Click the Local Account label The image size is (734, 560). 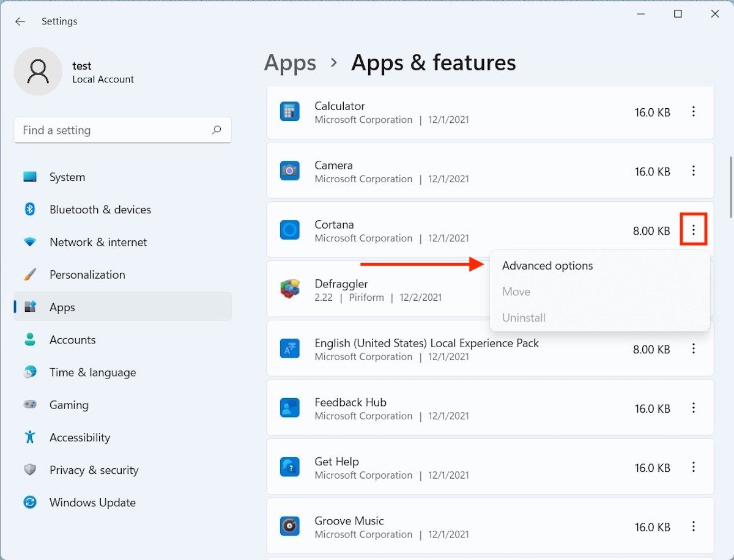point(103,79)
